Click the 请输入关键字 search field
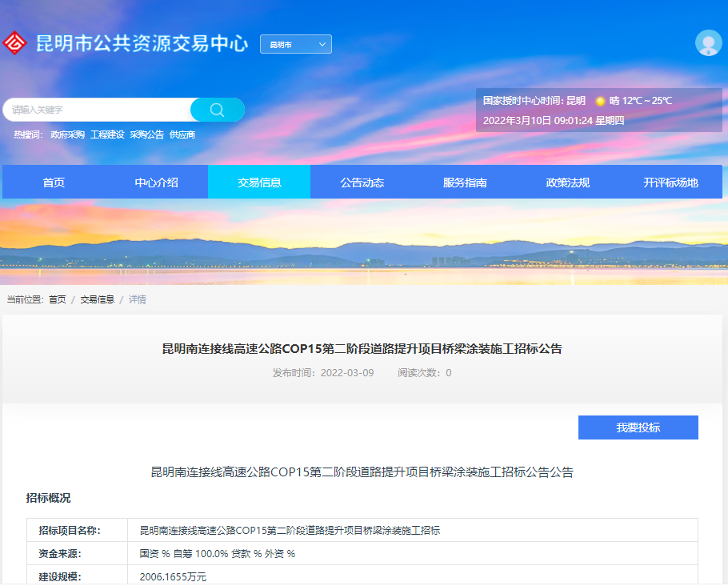Screen dimensions: 728x586 coord(98,110)
